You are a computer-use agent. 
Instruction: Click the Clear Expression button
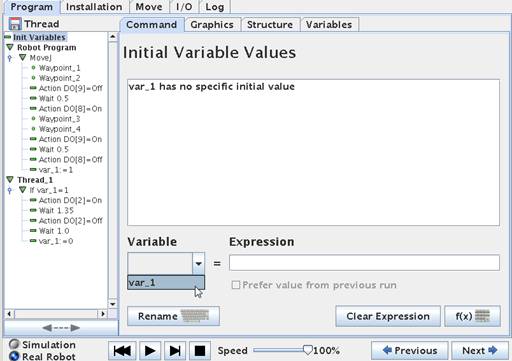pos(388,316)
